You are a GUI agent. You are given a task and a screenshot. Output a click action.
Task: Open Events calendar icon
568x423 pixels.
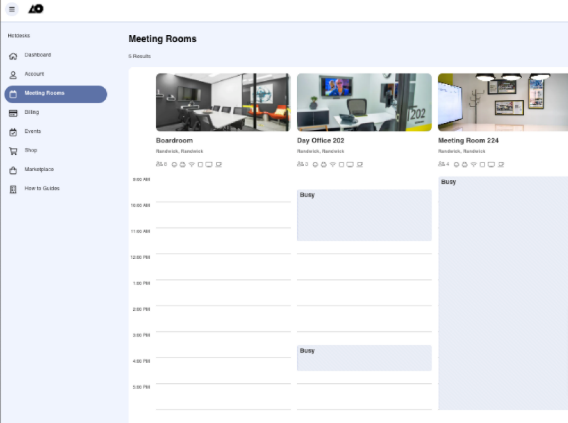(13, 132)
